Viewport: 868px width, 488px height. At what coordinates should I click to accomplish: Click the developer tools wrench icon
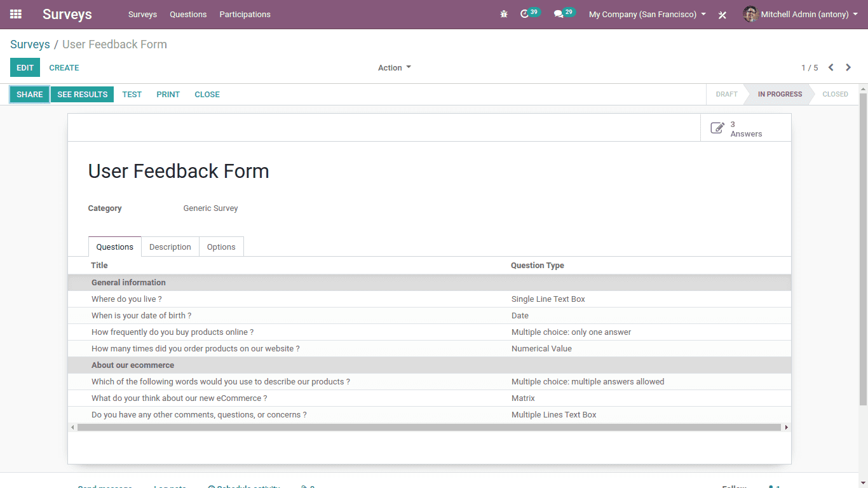(x=722, y=15)
